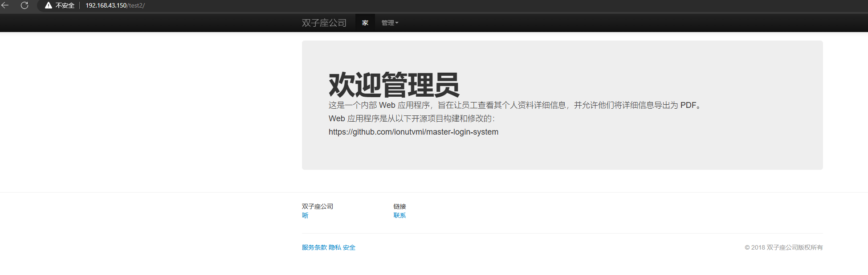Click the paragraph describing the internal Web application
Image resolution: width=868 pixels, height=275 pixels.
515,105
